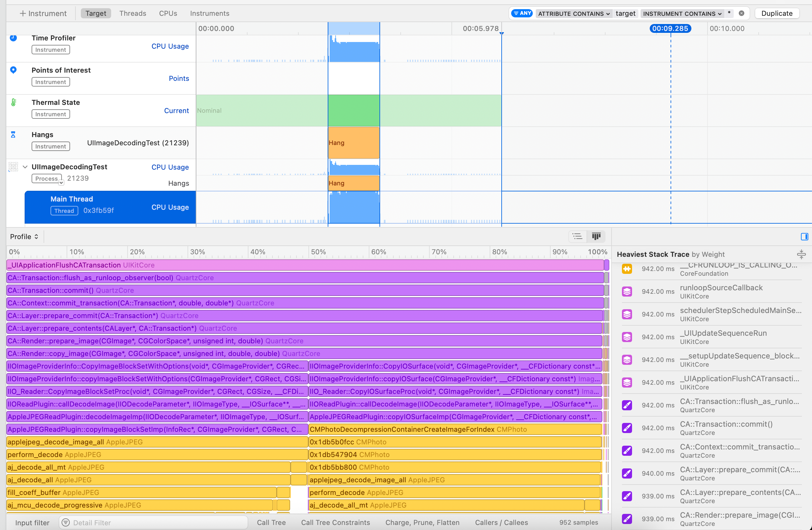Click Points of Interest pin icon

point(13,70)
